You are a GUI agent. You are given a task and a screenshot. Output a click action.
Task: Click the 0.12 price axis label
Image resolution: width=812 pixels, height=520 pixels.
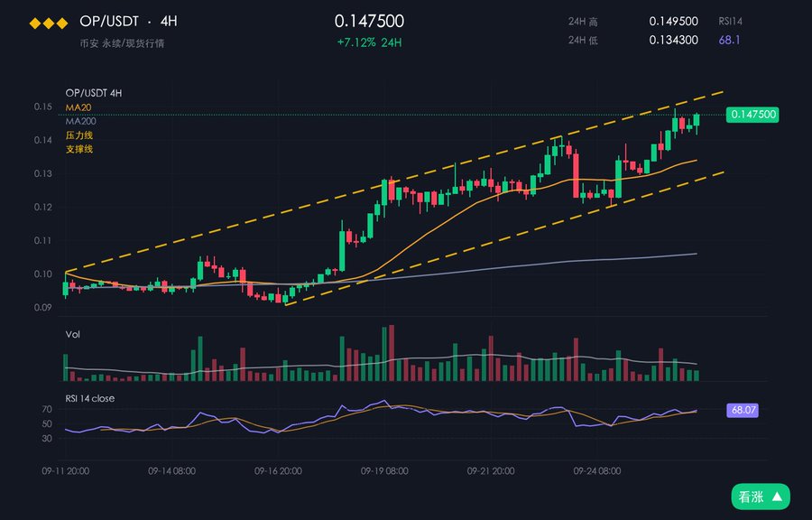tap(43, 207)
